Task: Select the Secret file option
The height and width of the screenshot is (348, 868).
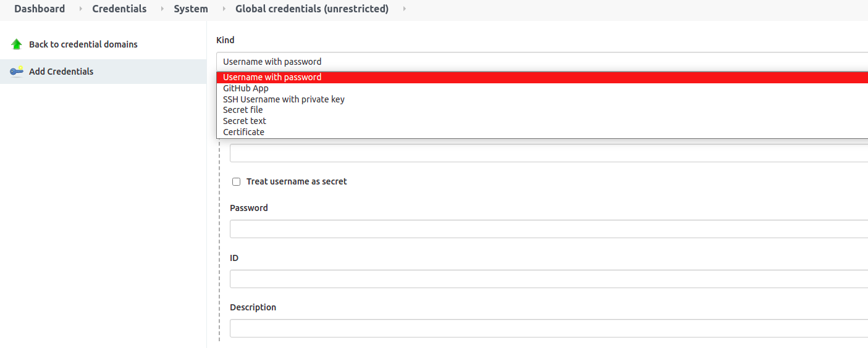Action: [x=243, y=110]
